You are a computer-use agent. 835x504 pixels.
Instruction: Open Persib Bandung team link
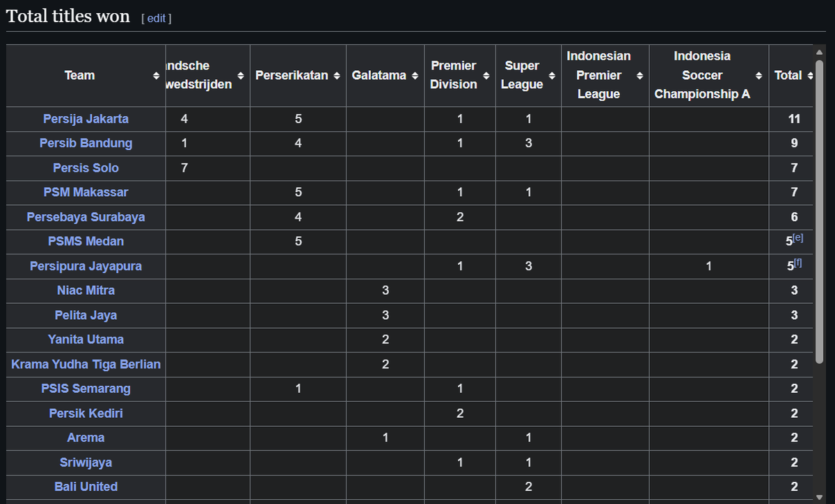click(86, 143)
